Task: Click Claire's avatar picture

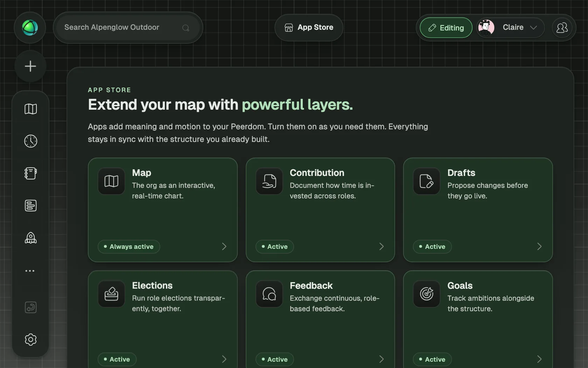Action: point(486,28)
